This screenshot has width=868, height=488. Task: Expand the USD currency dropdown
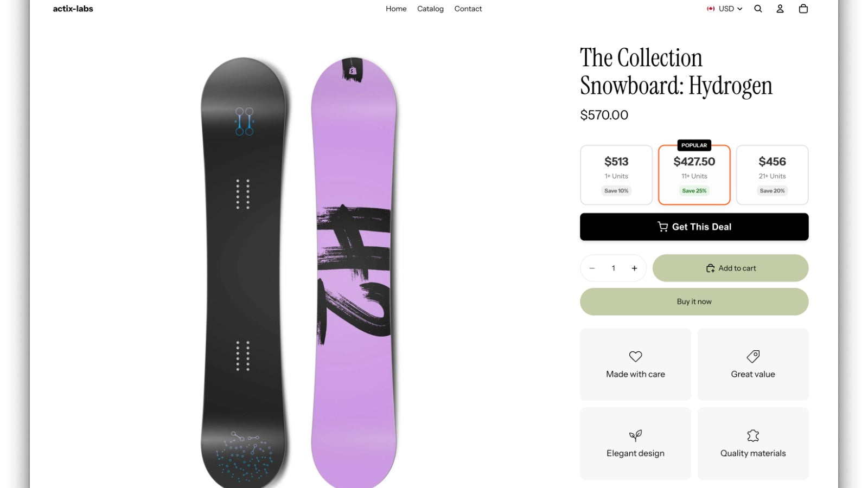pyautogui.click(x=730, y=9)
